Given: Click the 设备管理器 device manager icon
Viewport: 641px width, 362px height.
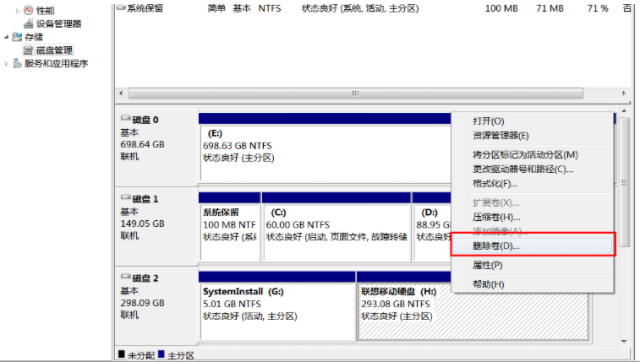Looking at the screenshot, I should point(28,24).
